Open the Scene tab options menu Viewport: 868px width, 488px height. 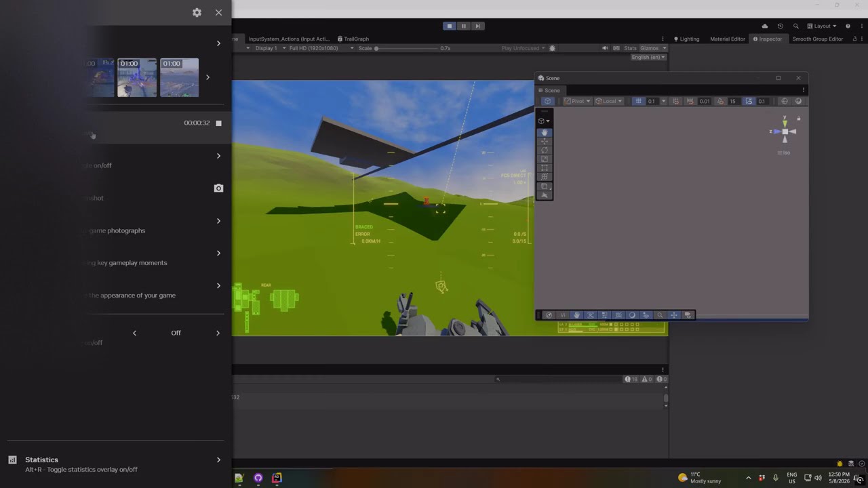click(803, 90)
